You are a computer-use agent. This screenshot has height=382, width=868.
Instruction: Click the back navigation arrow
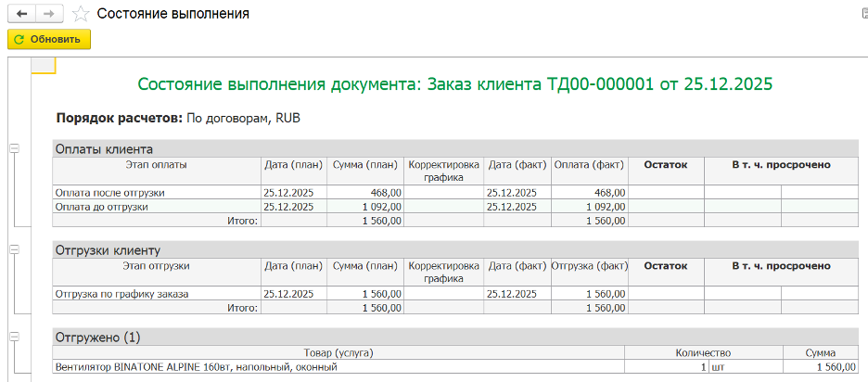(x=21, y=14)
